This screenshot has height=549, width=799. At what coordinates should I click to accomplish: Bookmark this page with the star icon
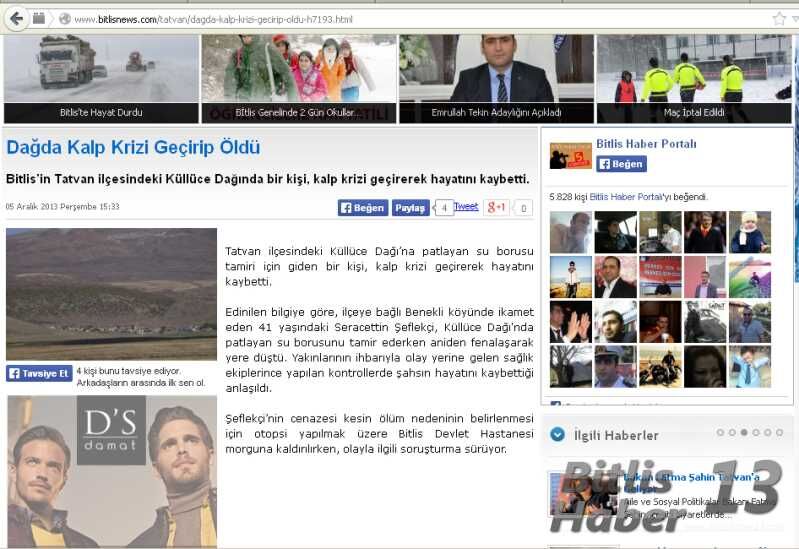778,19
